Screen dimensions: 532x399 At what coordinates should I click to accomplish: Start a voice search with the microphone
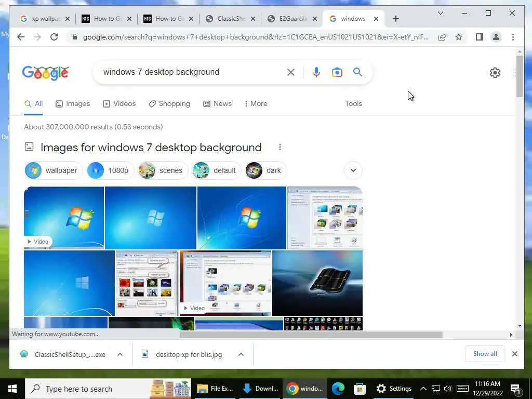316,72
